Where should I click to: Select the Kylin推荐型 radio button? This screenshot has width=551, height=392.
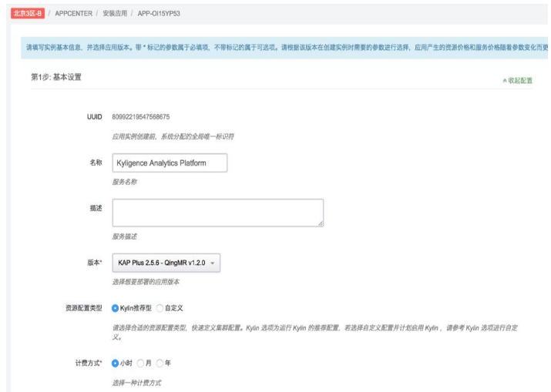(x=115, y=308)
